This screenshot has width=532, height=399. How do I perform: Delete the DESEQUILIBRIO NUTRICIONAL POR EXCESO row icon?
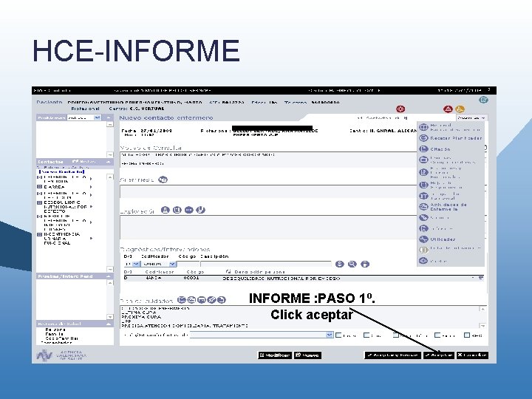(x=481, y=278)
